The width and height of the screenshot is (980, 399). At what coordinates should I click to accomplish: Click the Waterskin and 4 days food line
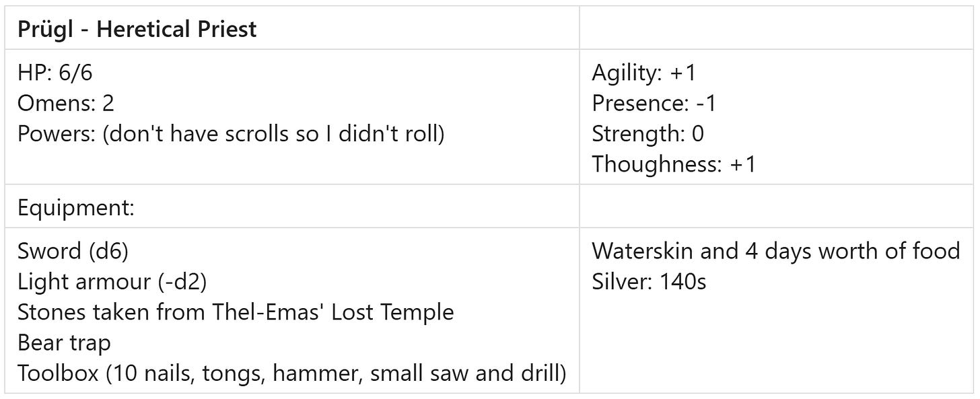click(x=776, y=252)
